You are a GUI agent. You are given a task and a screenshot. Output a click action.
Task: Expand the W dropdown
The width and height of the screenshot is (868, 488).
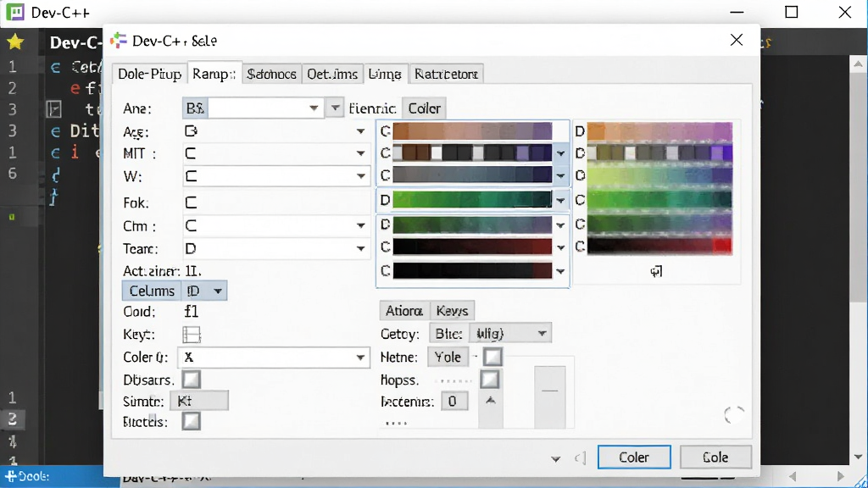[360, 176]
